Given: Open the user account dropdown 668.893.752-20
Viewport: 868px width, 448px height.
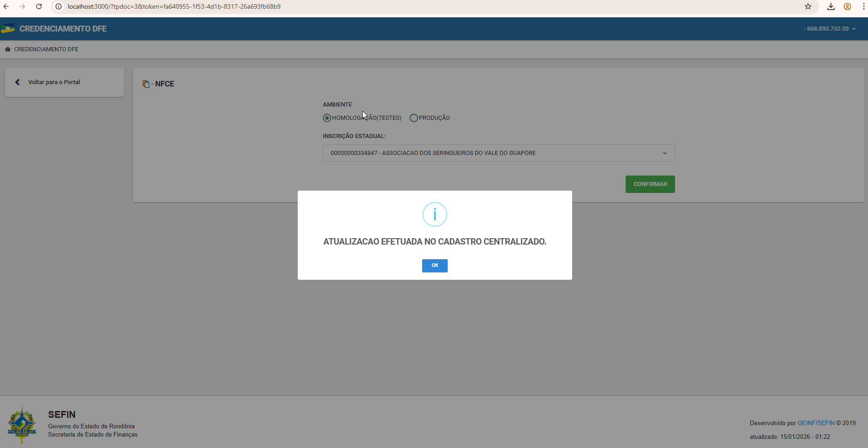Looking at the screenshot, I should pyautogui.click(x=830, y=29).
